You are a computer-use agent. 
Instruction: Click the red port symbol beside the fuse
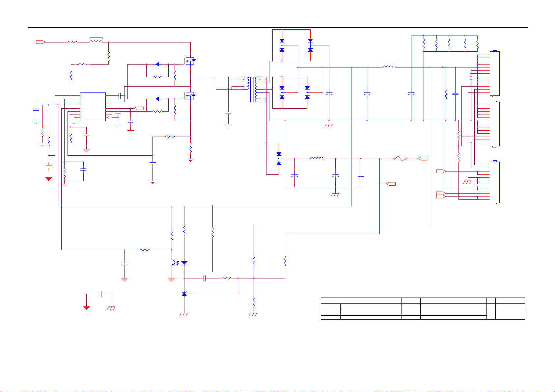(x=422, y=159)
